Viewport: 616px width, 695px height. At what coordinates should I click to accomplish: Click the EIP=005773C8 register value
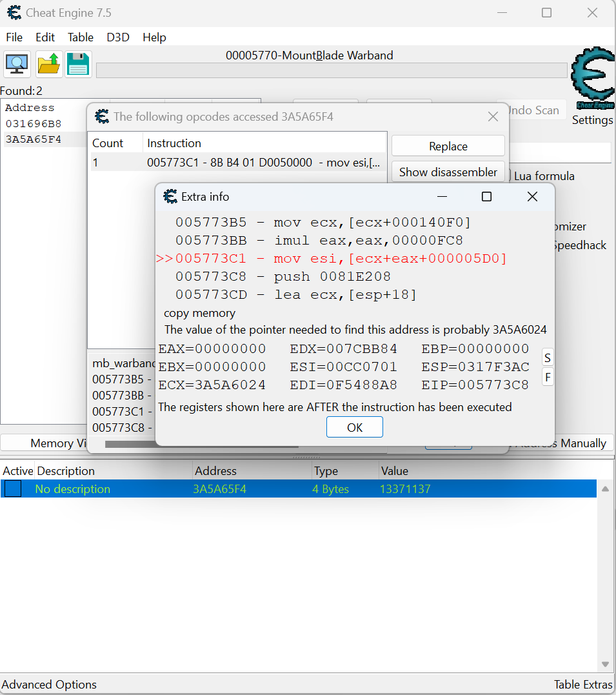point(475,385)
